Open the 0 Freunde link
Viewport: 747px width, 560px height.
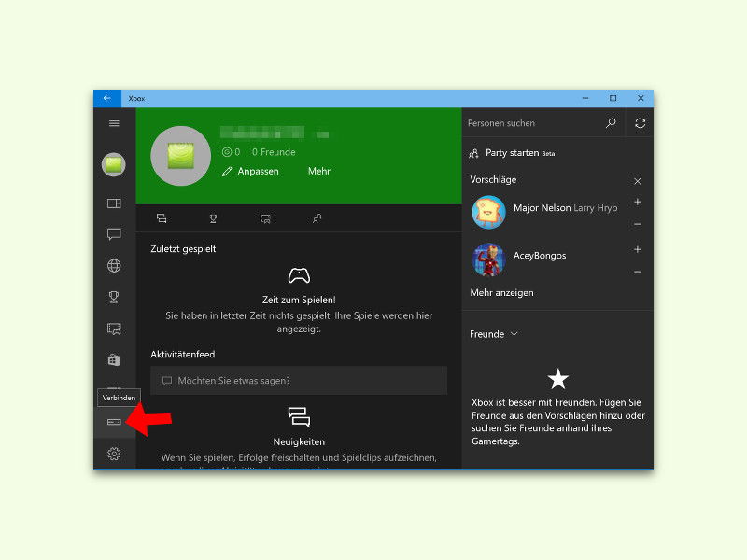274,152
